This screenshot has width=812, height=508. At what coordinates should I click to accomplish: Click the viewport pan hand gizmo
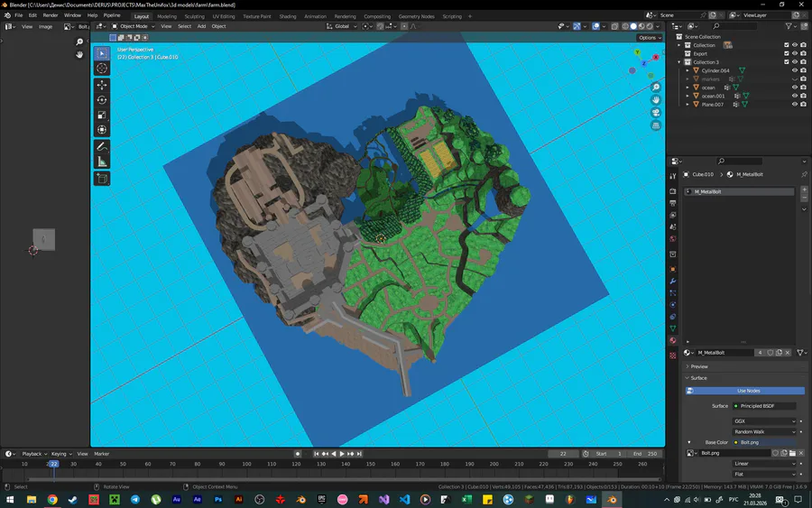656,100
